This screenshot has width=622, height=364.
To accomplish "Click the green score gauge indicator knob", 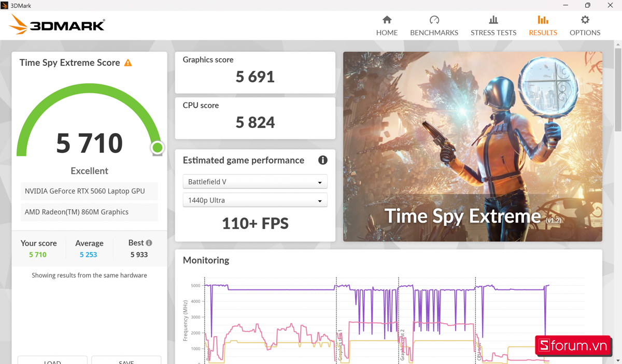I will tap(158, 148).
